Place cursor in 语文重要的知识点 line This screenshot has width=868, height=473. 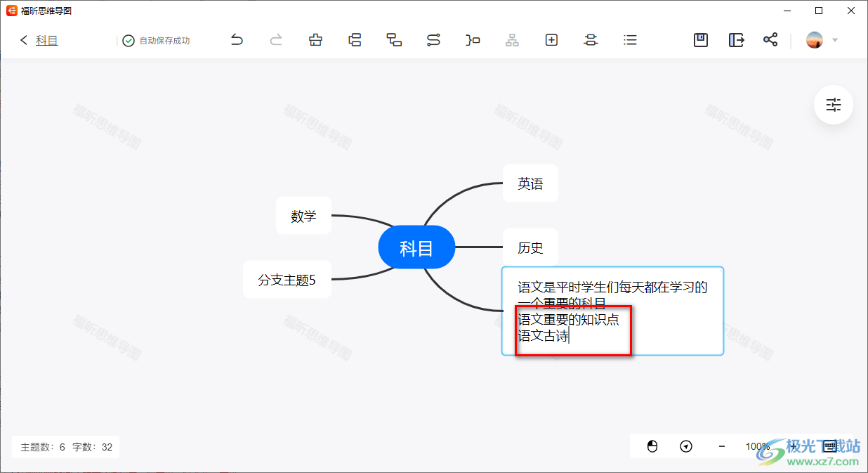pos(568,320)
